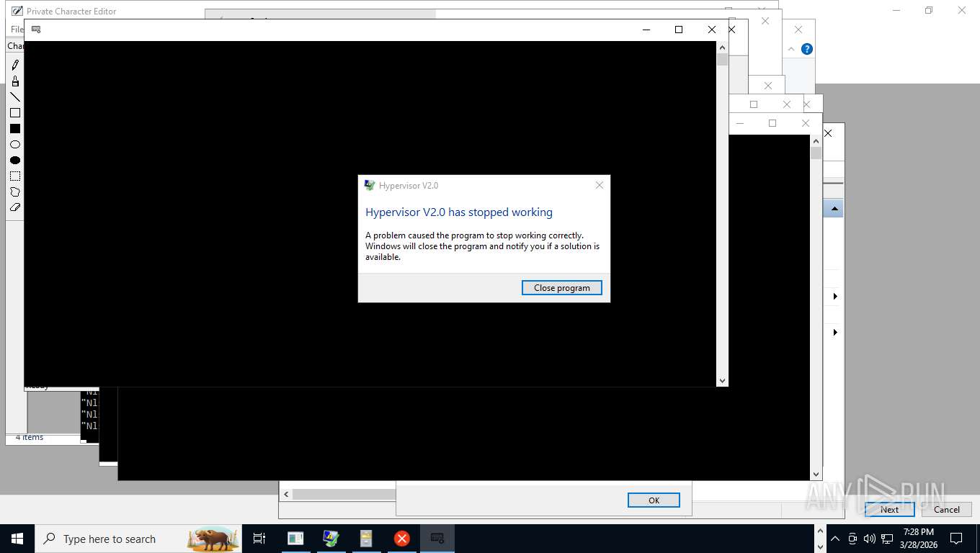Click the OK button in the background dialog
Viewport: 980px width, 553px height.
[x=654, y=500]
